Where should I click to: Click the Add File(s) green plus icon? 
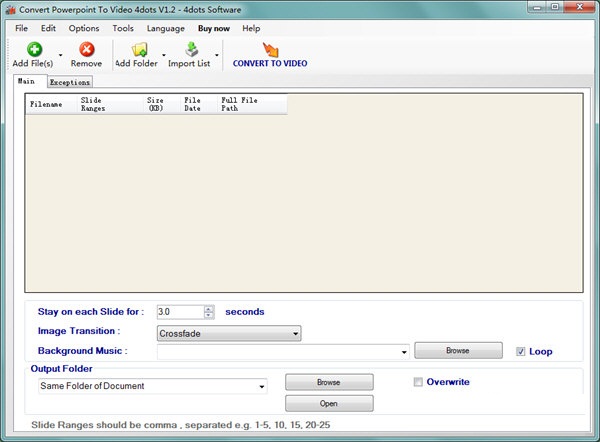pos(34,49)
